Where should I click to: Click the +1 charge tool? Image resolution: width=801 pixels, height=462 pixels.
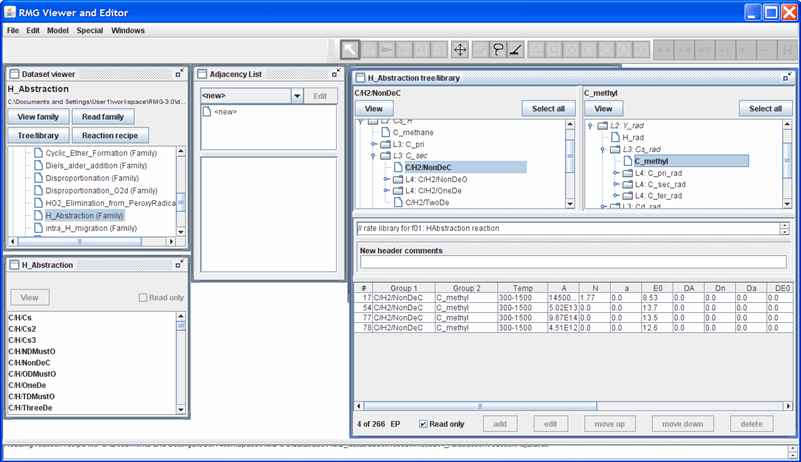[421, 50]
